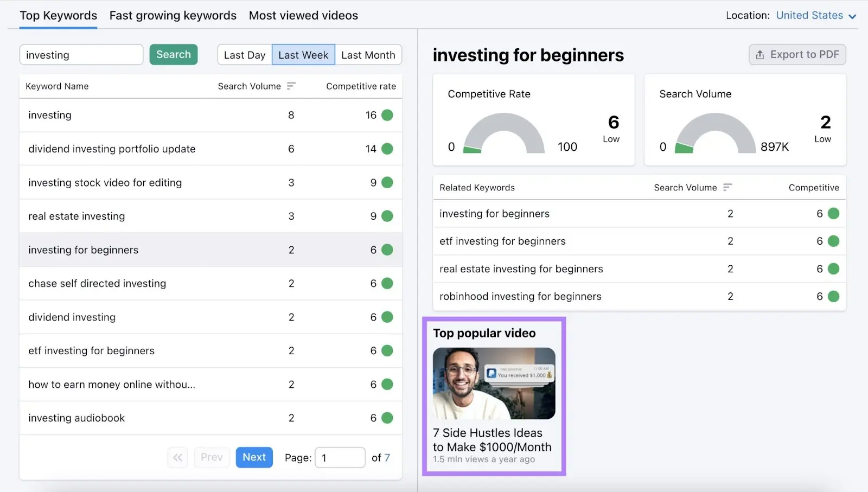
Task: Open Most viewed videos tab
Action: (x=303, y=16)
